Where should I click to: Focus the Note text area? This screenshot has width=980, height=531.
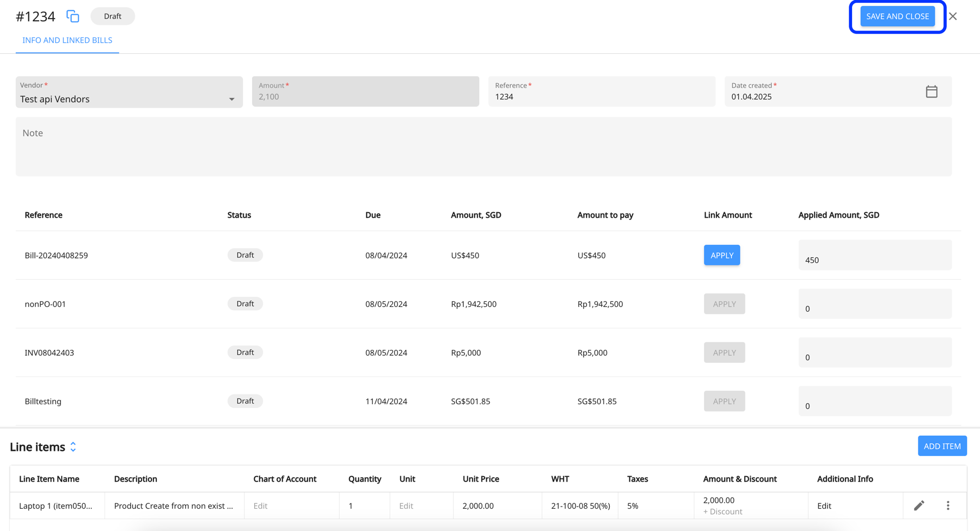point(483,147)
